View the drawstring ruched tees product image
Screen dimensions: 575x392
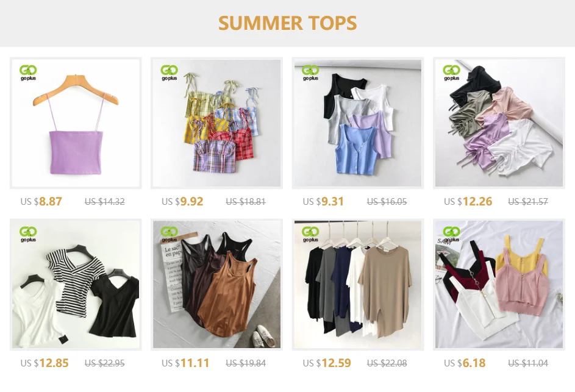pos(499,123)
